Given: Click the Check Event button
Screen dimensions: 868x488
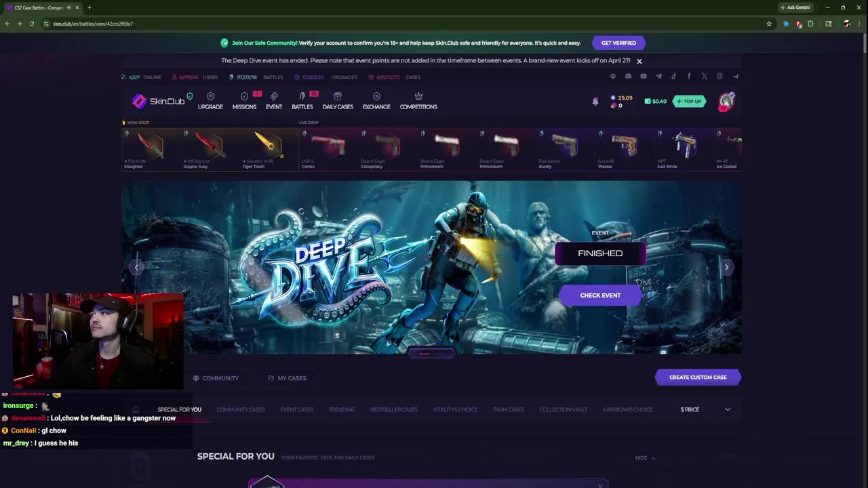Looking at the screenshot, I should click(x=600, y=296).
